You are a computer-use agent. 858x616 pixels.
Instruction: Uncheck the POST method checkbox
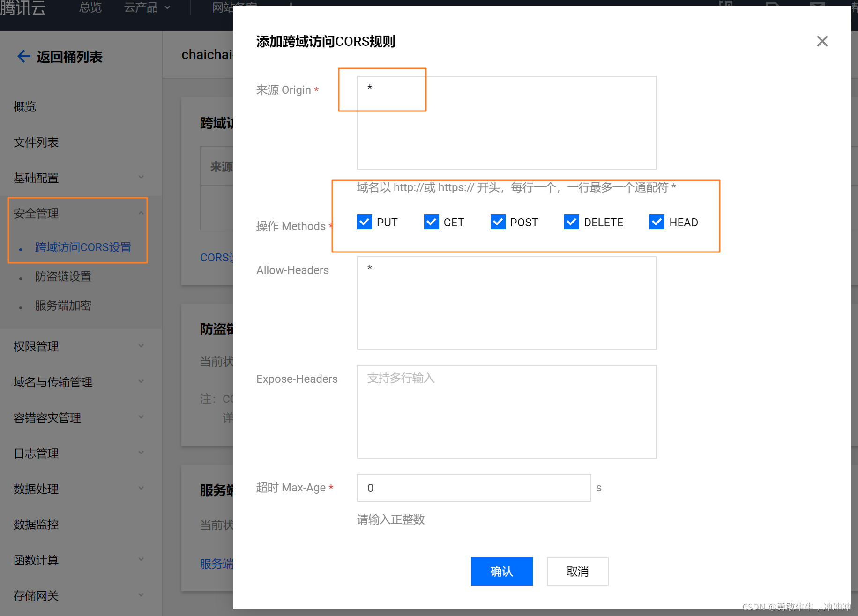click(498, 222)
